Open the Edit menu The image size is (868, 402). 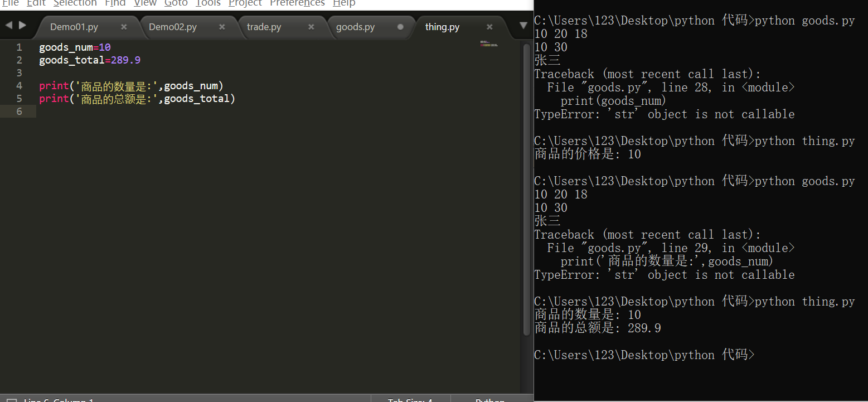point(36,3)
